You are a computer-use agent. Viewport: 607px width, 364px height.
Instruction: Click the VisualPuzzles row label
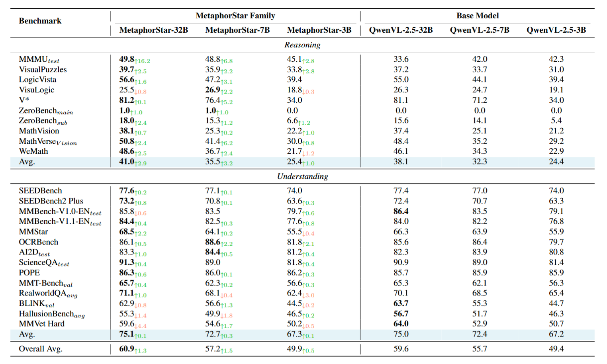(43, 70)
